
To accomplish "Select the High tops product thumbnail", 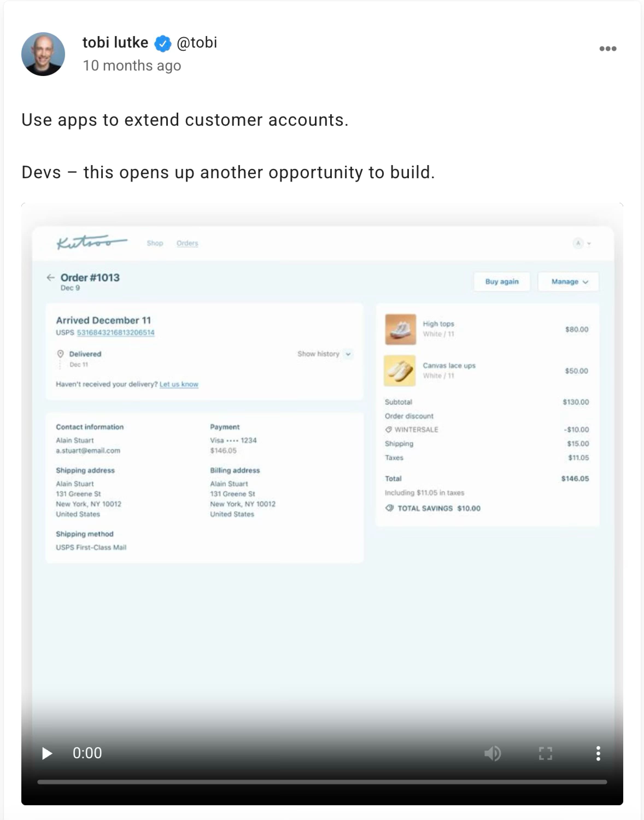I will click(x=400, y=329).
